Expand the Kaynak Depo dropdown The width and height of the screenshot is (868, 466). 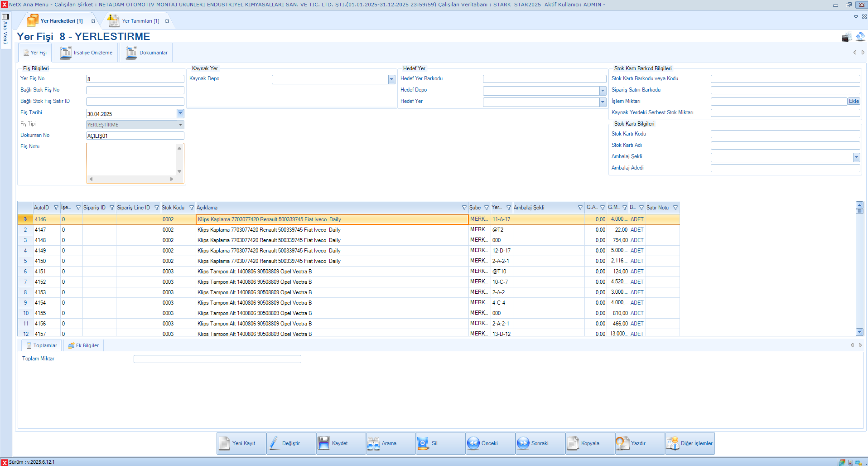point(391,80)
